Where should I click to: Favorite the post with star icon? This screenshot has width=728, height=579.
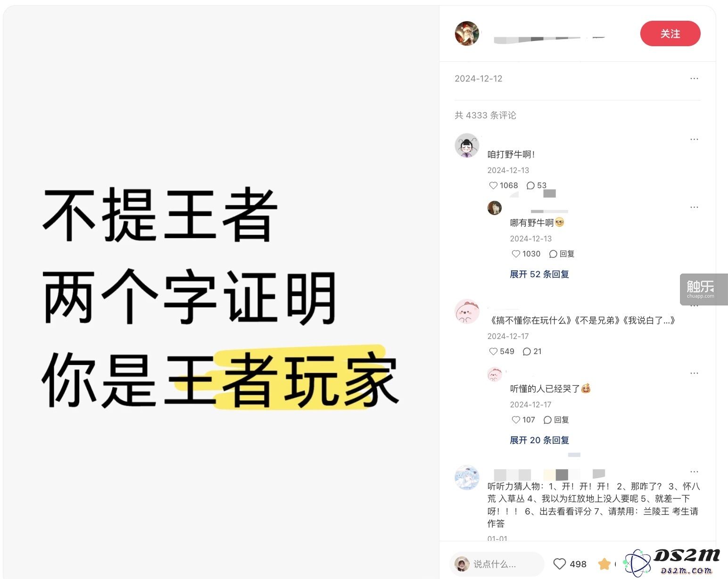pos(604,564)
